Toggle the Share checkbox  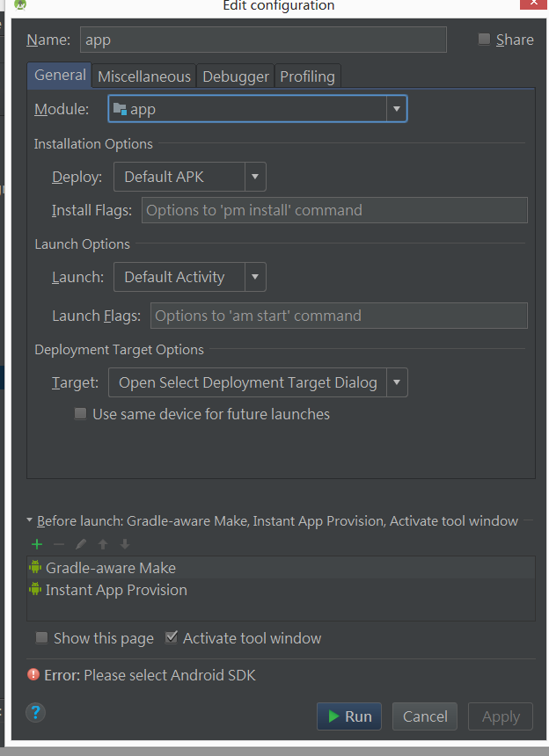(484, 39)
